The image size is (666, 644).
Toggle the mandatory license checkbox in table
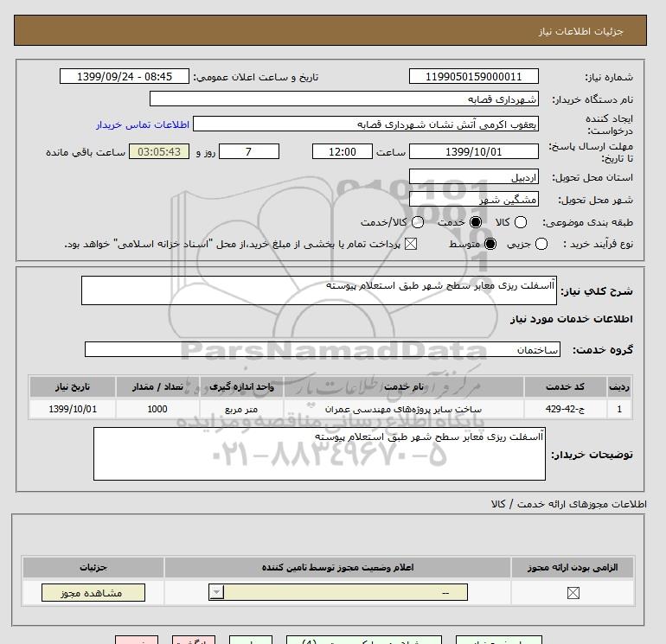point(573,593)
